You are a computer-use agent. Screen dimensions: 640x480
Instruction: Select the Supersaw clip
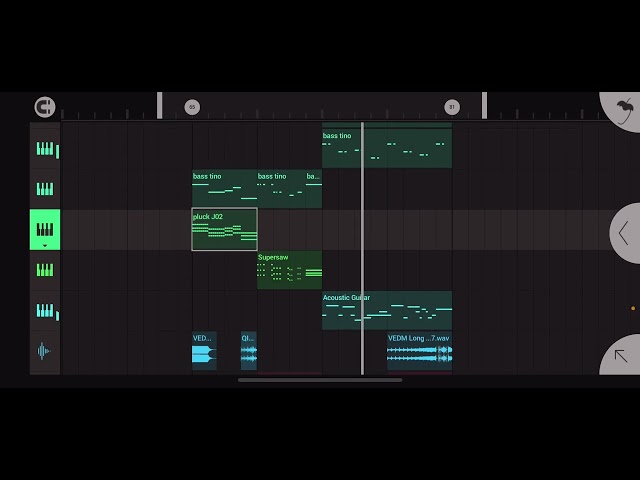click(289, 270)
